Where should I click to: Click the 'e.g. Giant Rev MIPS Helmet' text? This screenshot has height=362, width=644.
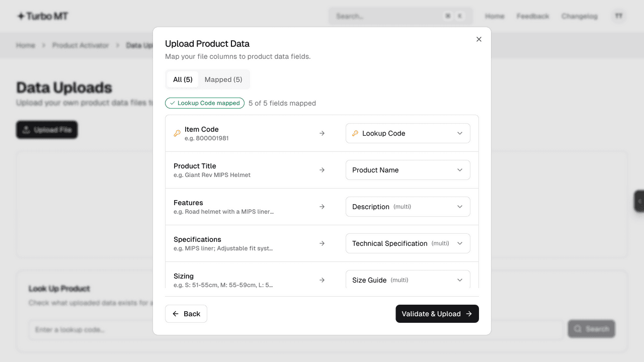click(x=212, y=175)
